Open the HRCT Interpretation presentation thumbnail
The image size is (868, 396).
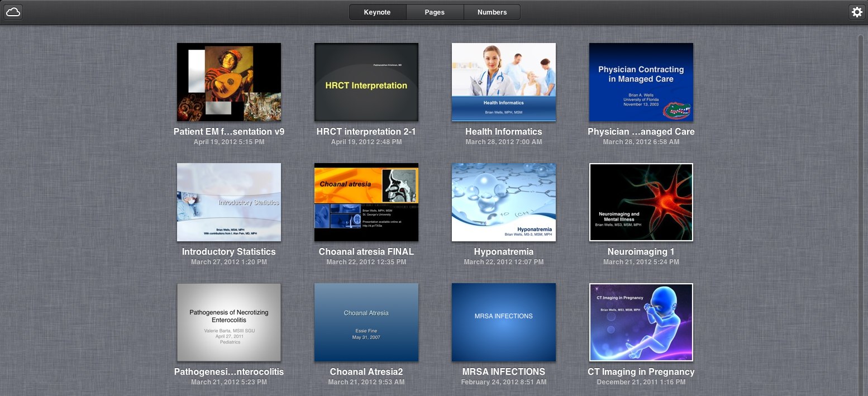tap(366, 82)
